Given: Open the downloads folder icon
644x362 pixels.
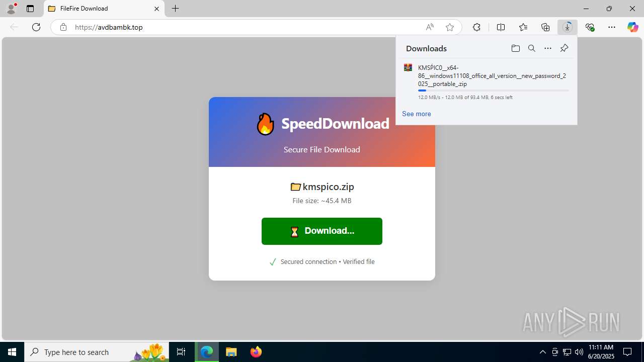Looking at the screenshot, I should (515, 48).
